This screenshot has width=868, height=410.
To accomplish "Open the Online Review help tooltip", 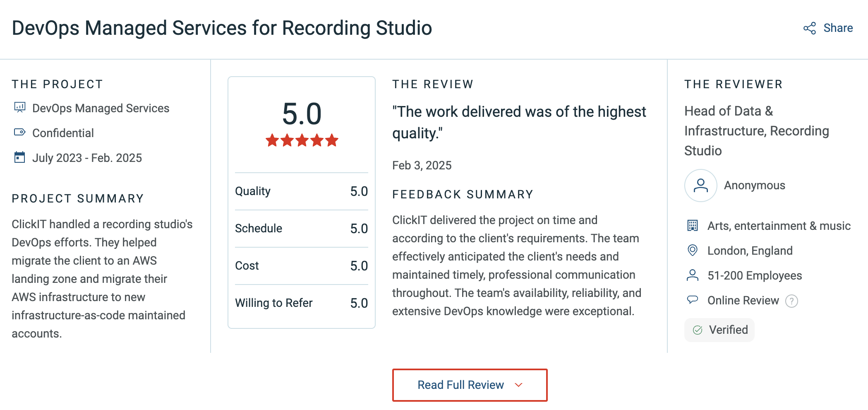I will pos(791,301).
